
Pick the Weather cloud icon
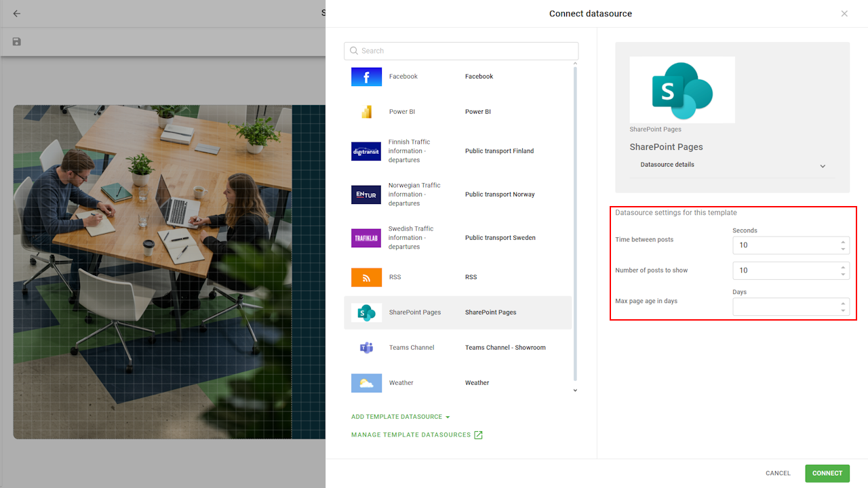click(366, 383)
